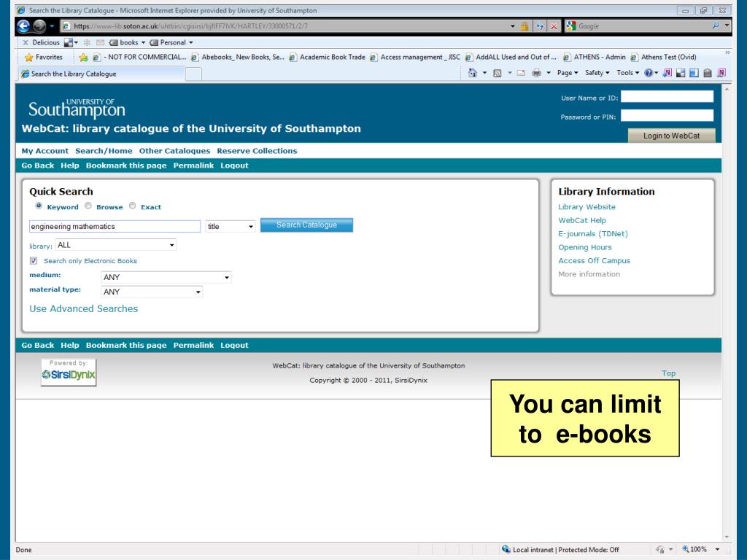Select the Exact radio button
The height and width of the screenshot is (560, 747).
click(133, 206)
